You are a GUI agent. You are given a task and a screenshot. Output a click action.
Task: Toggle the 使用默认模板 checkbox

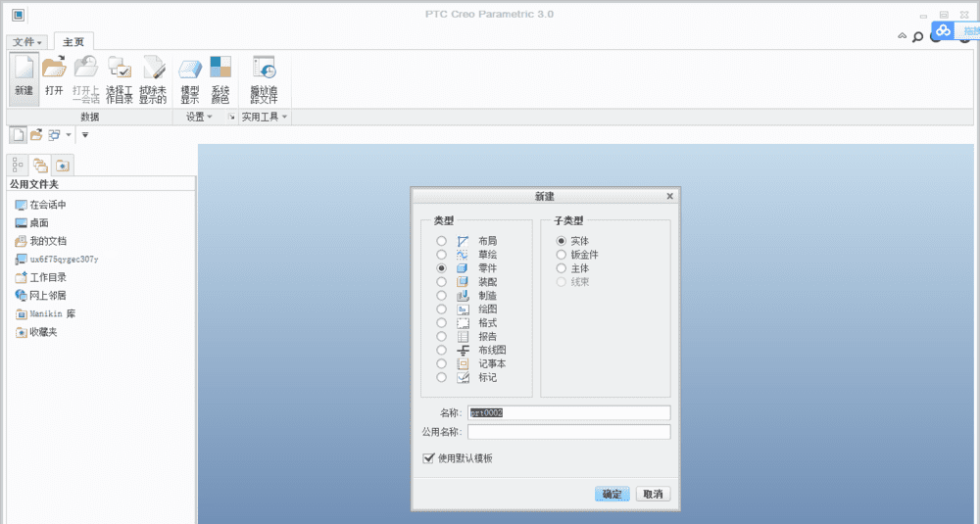click(428, 458)
